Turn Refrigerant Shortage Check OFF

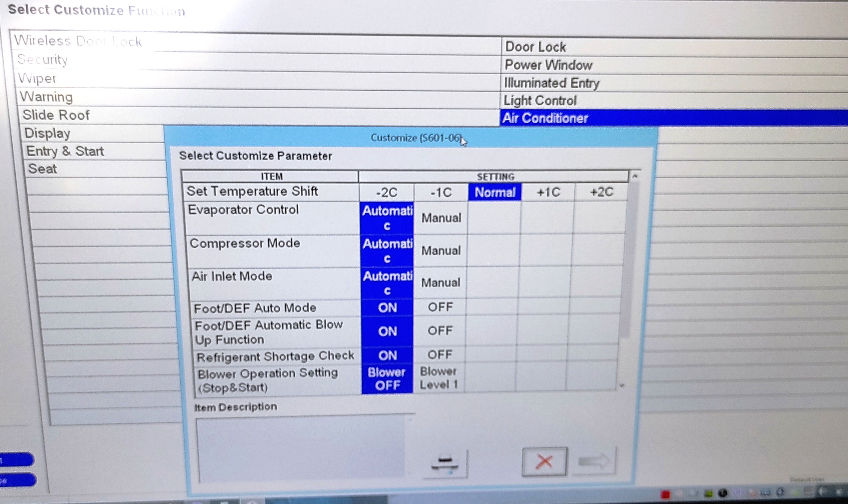439,355
